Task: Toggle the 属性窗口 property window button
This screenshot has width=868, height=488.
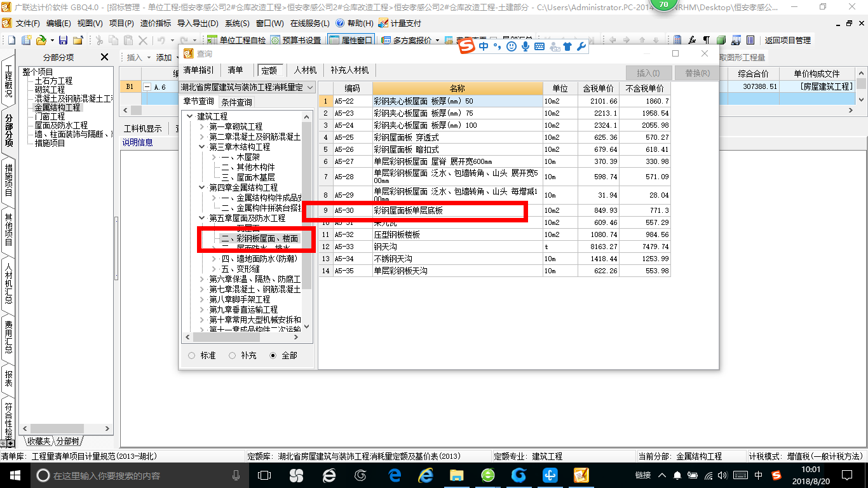Action: (351, 40)
